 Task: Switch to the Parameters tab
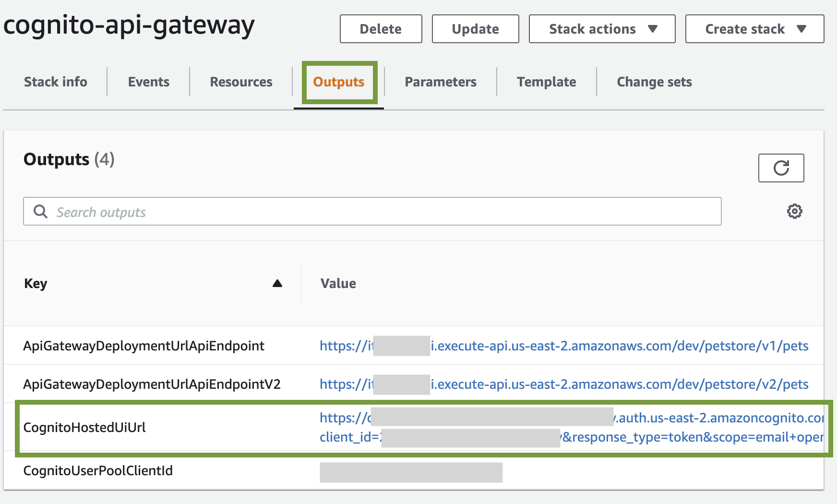point(440,82)
